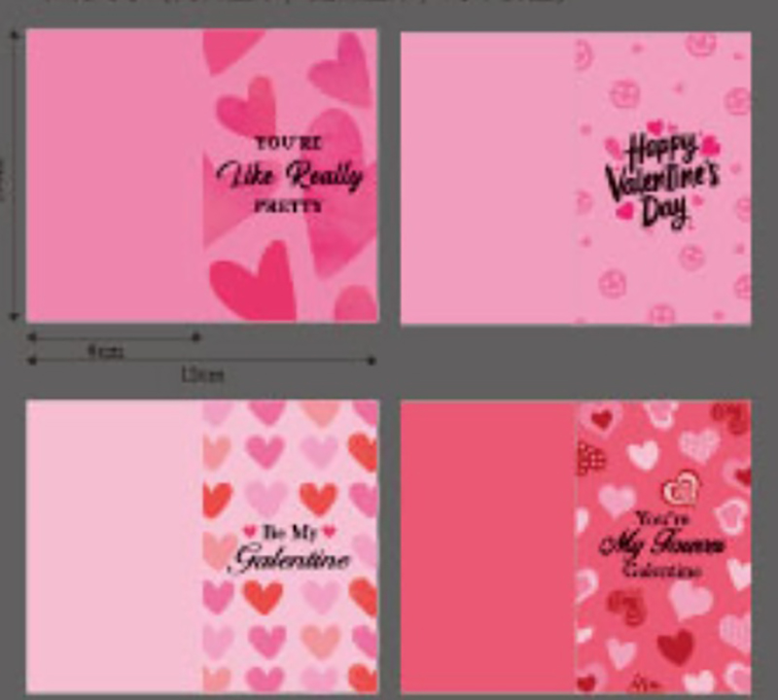This screenshot has height=700, width=778.
Task: Click the pink heart right of the word "Happy"
Action: coord(711,145)
